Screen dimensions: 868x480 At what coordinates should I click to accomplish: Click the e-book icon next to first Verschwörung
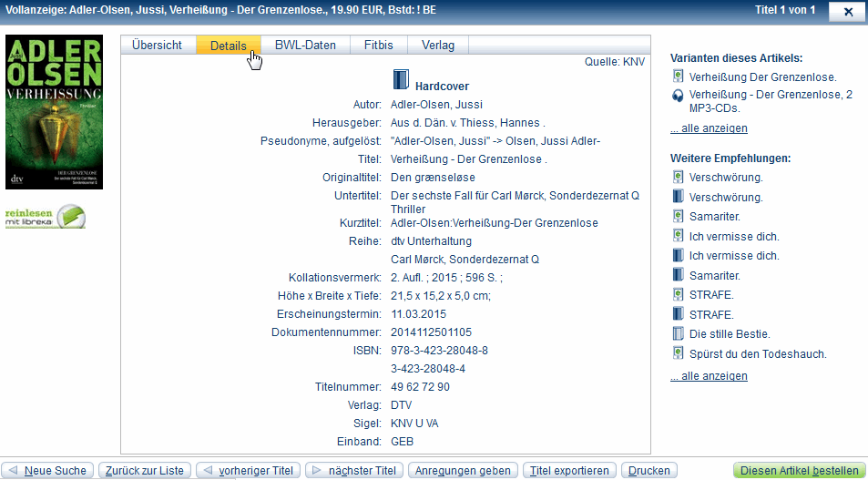[677, 178]
